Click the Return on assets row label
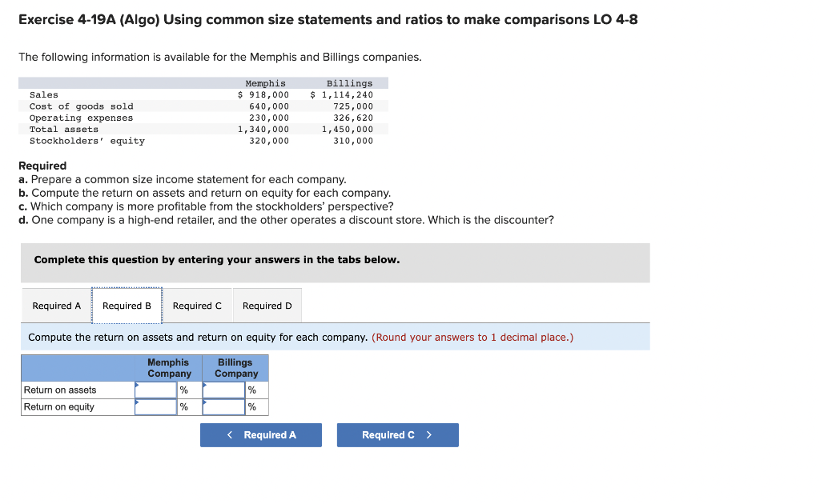Image resolution: width=820 pixels, height=504 pixels. [x=60, y=390]
